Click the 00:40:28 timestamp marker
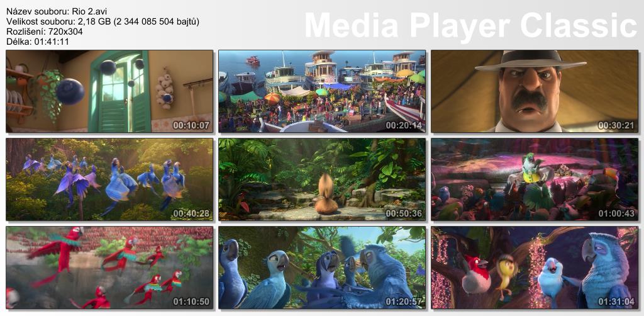The image size is (644, 316). (192, 213)
